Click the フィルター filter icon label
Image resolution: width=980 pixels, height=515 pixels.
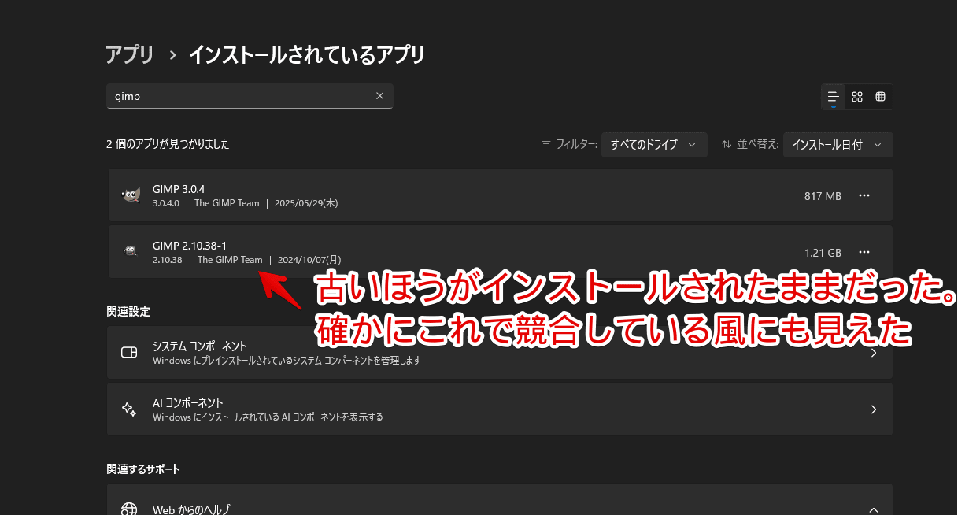[x=569, y=145]
